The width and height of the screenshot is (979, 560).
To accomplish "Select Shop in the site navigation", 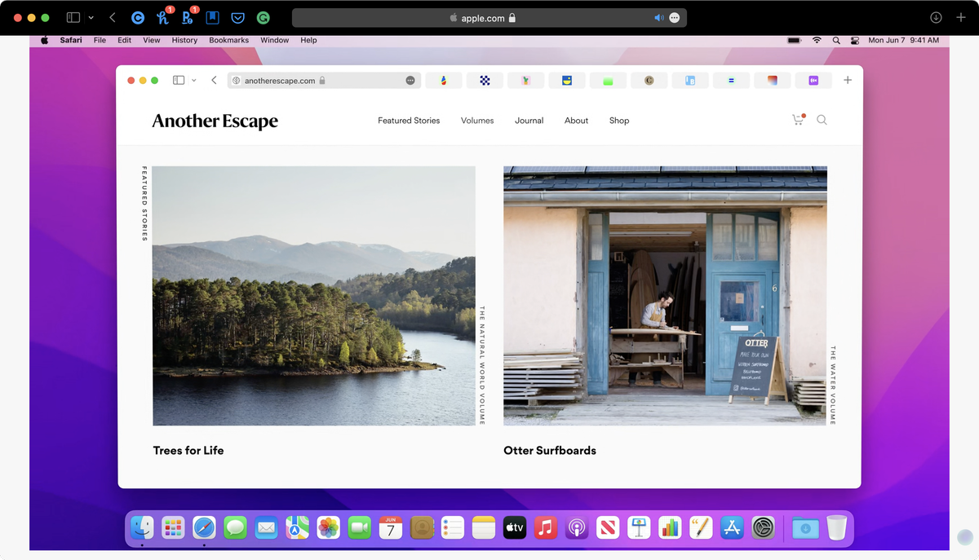I will click(x=618, y=120).
